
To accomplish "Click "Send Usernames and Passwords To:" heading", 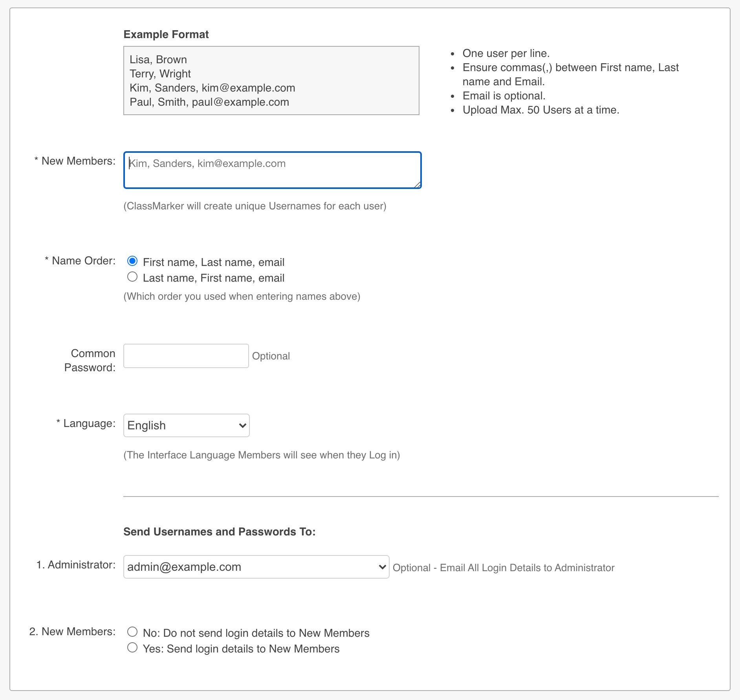I will tap(219, 531).
